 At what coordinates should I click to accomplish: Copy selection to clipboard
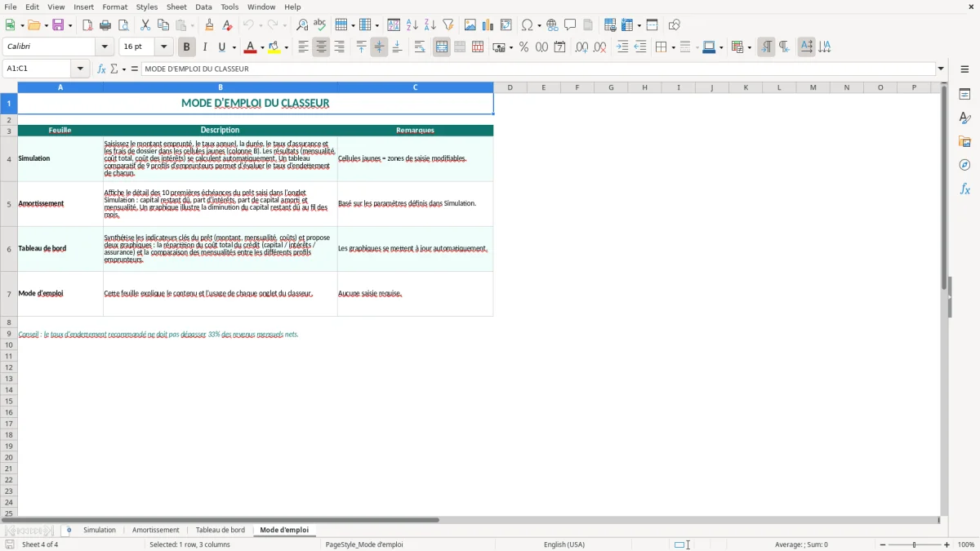(163, 25)
